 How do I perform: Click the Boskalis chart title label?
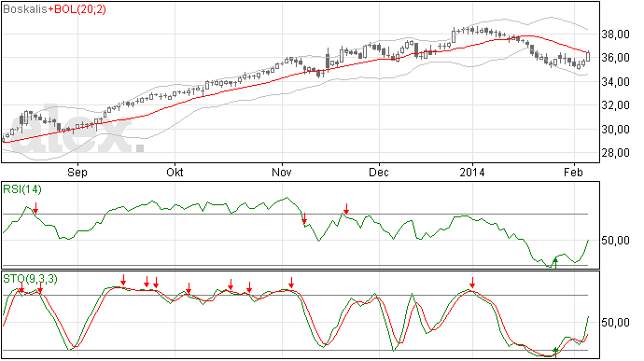click(25, 9)
